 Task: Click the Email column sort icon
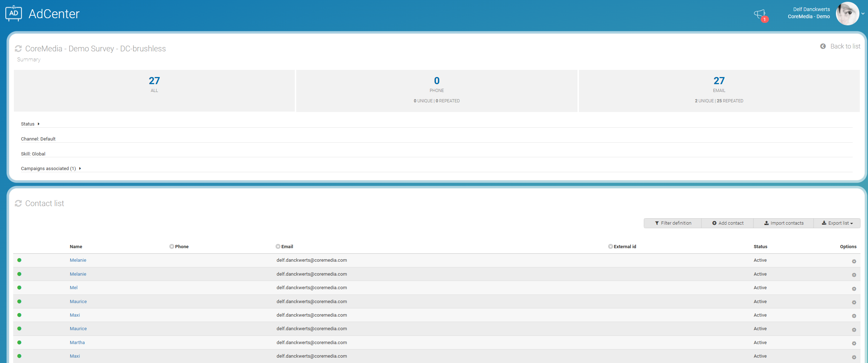[278, 246]
